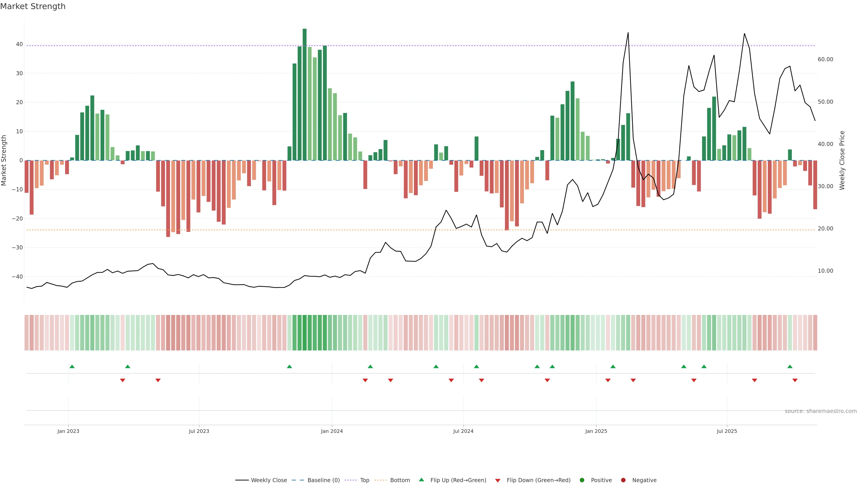Screen dimensions: 868x488
Task: Click the leftmost red flip-down triangle marker
Action: pos(123,380)
